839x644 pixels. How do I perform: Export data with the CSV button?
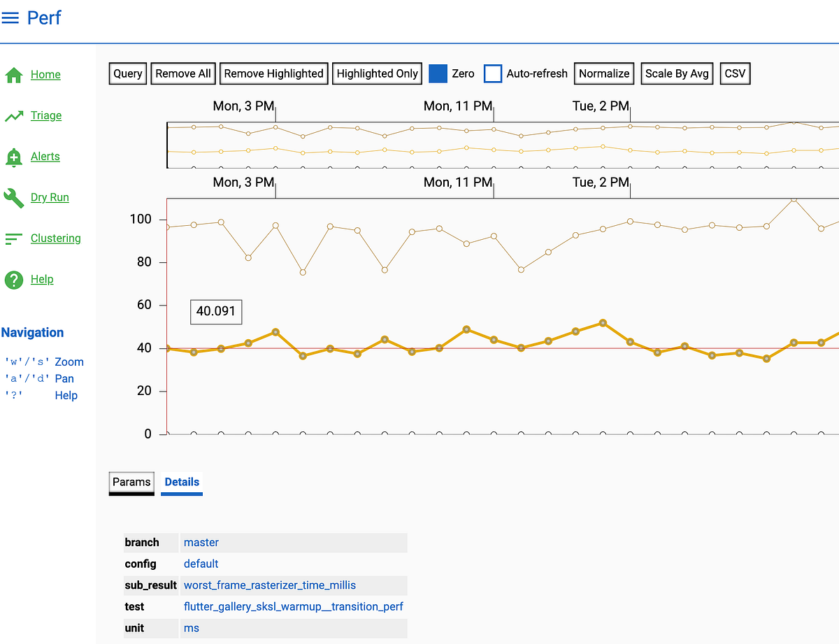735,73
